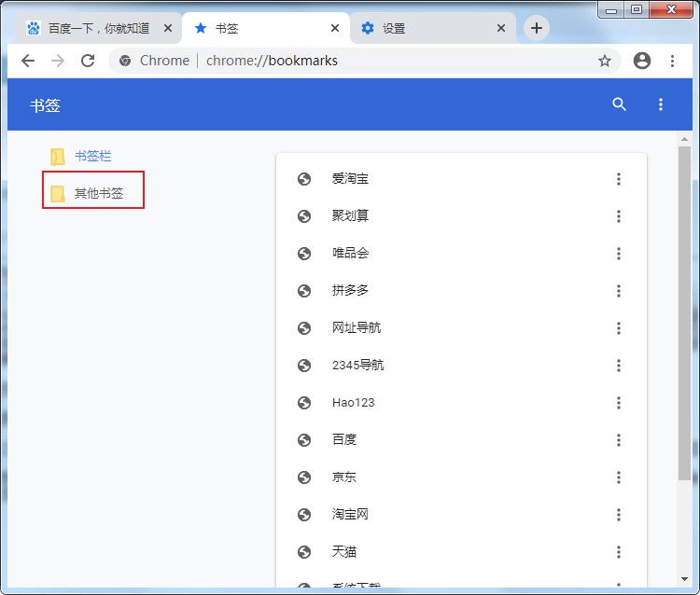
Task: Select the 爱淘宝 bookmark
Action: tap(461, 179)
